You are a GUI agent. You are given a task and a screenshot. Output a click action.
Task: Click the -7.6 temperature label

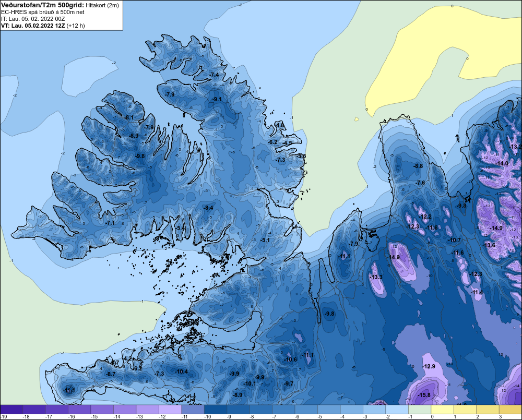coord(420,183)
